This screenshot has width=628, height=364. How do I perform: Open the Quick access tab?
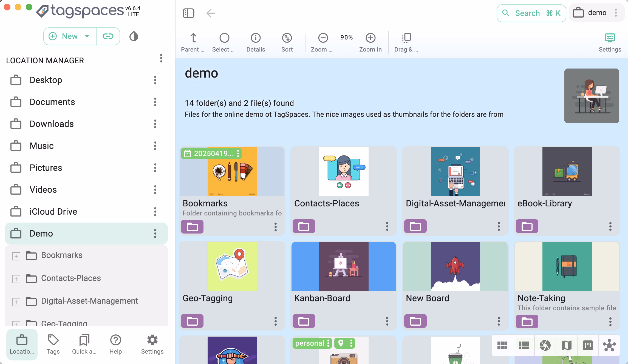[84, 344]
